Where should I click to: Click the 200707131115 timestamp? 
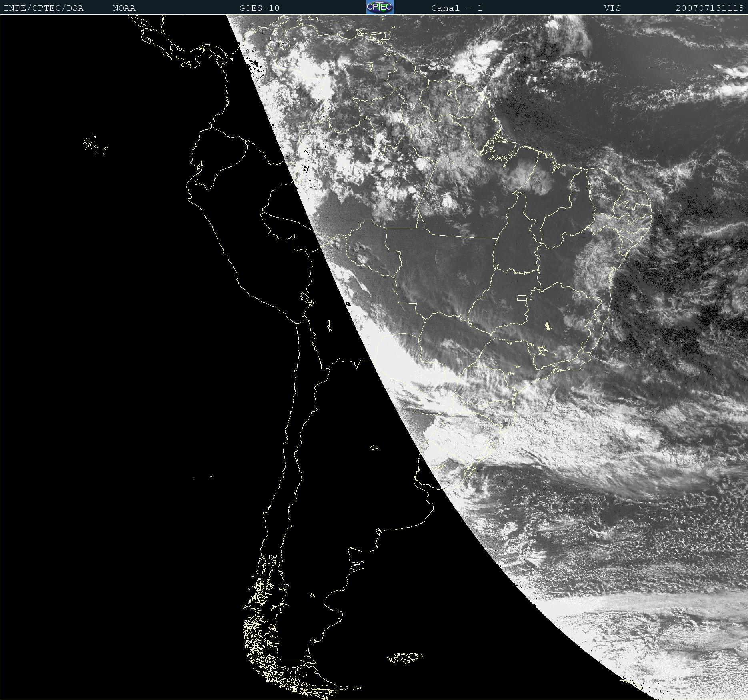[710, 8]
